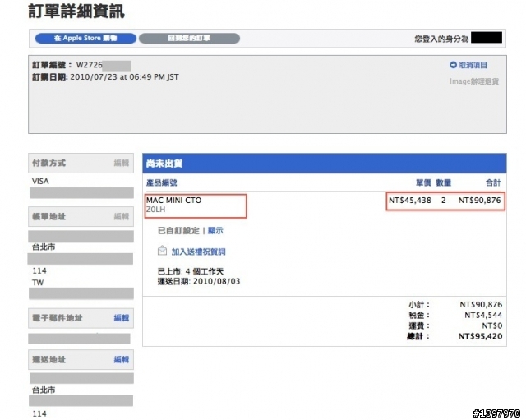Click the line total NT$90,876 in product row
The width and height of the screenshot is (526, 420).
tap(479, 201)
